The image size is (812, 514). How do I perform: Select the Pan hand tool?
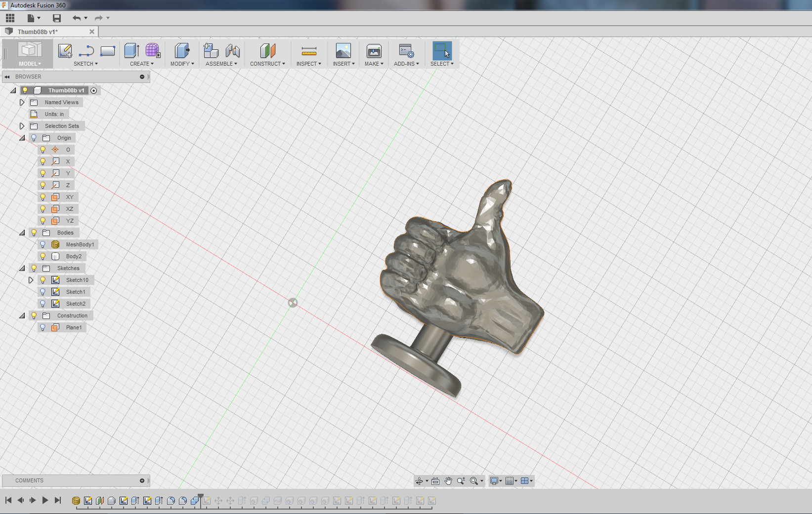[x=448, y=481]
